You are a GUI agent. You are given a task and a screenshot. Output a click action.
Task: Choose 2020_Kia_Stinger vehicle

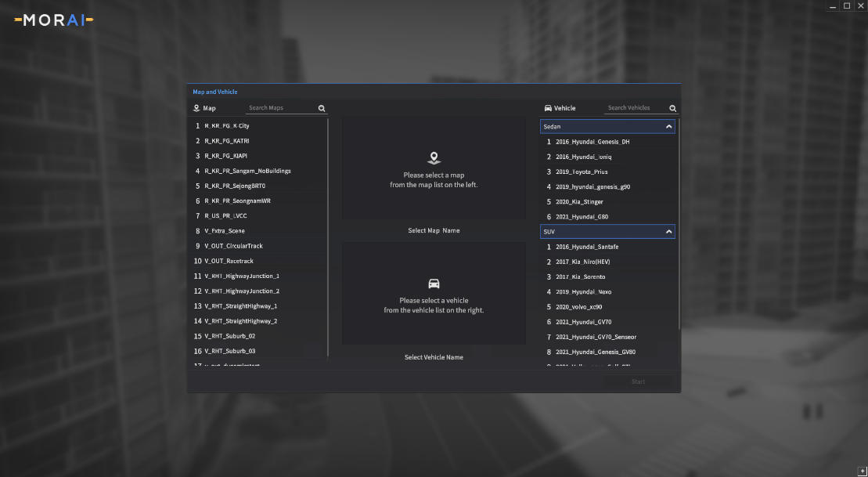tap(579, 202)
